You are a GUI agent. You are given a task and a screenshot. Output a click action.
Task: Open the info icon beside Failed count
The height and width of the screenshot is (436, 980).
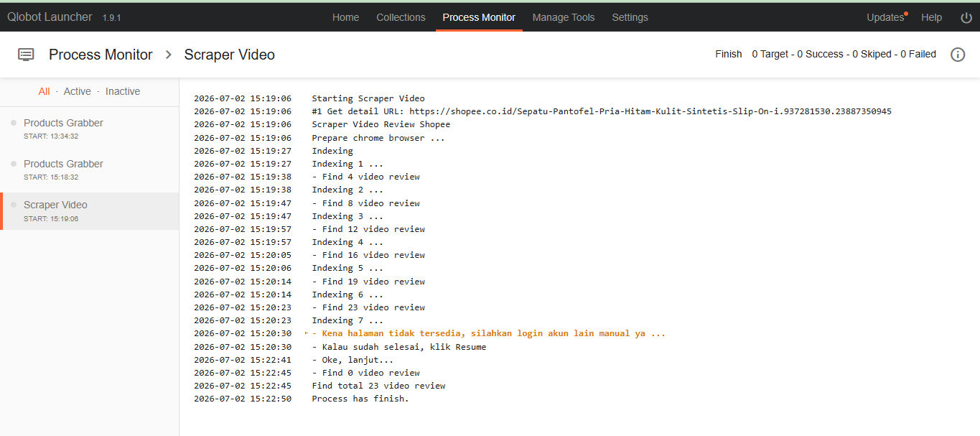pos(958,55)
